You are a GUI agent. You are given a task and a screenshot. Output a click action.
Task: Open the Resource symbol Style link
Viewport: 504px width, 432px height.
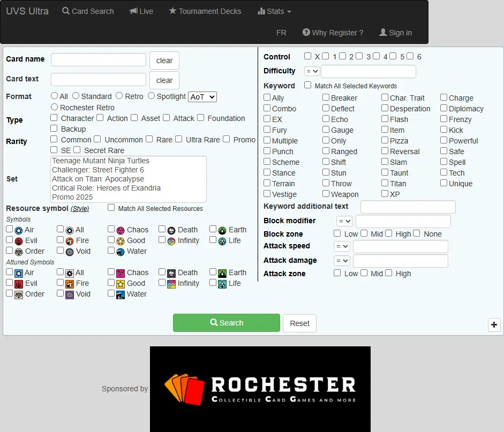click(80, 208)
